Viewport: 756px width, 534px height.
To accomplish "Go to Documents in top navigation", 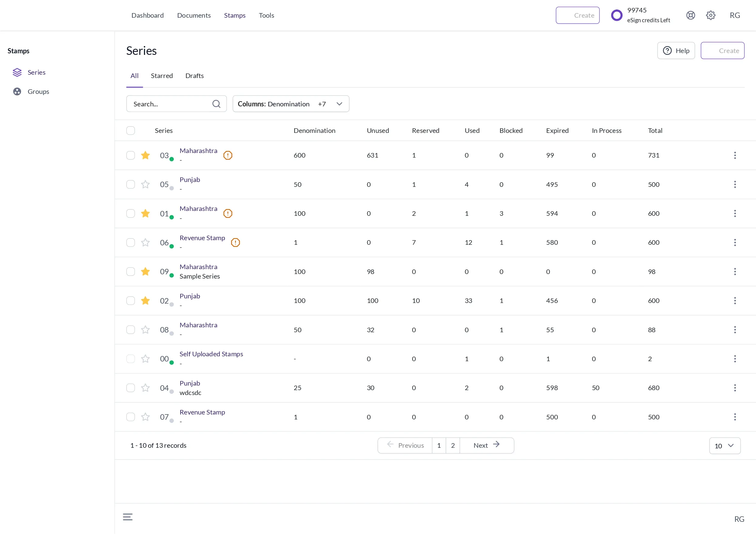I will [x=194, y=16].
